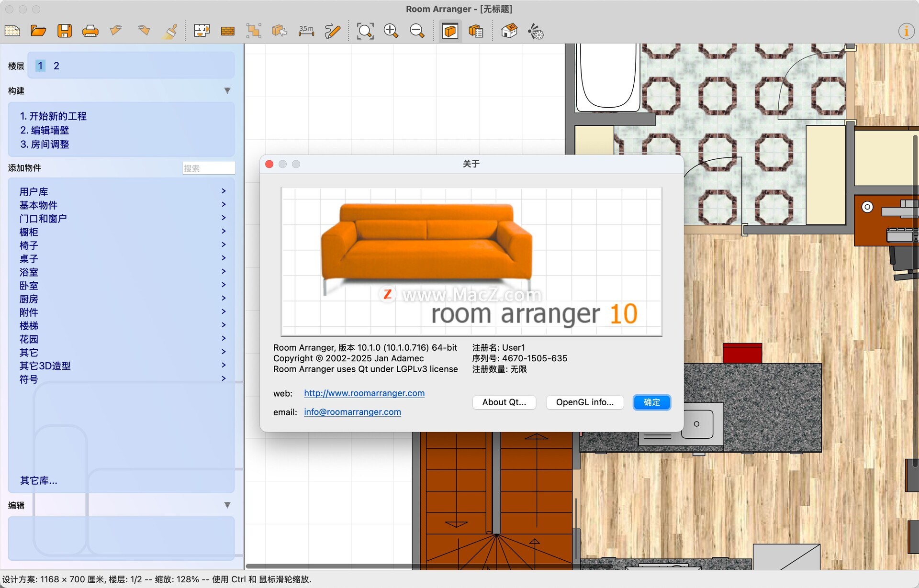Open the info@roomarranger.com email link
The height and width of the screenshot is (588, 919).
coord(352,412)
